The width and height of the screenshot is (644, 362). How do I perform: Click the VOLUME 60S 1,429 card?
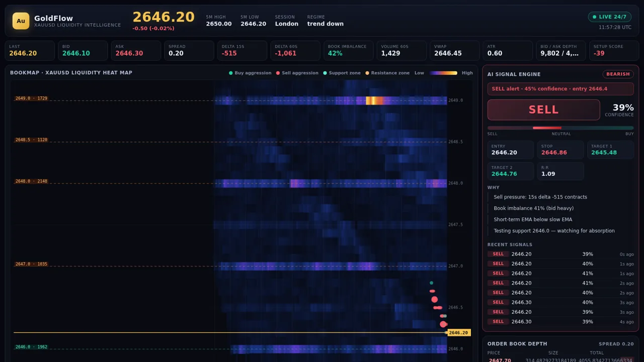(x=401, y=51)
